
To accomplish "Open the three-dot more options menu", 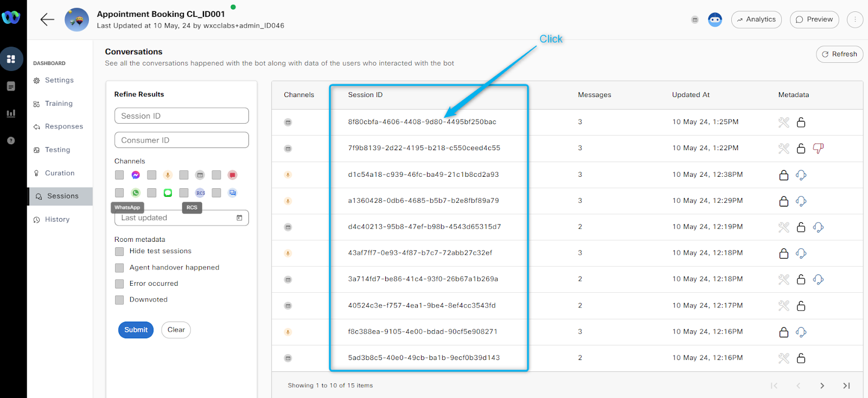I will pyautogui.click(x=855, y=20).
